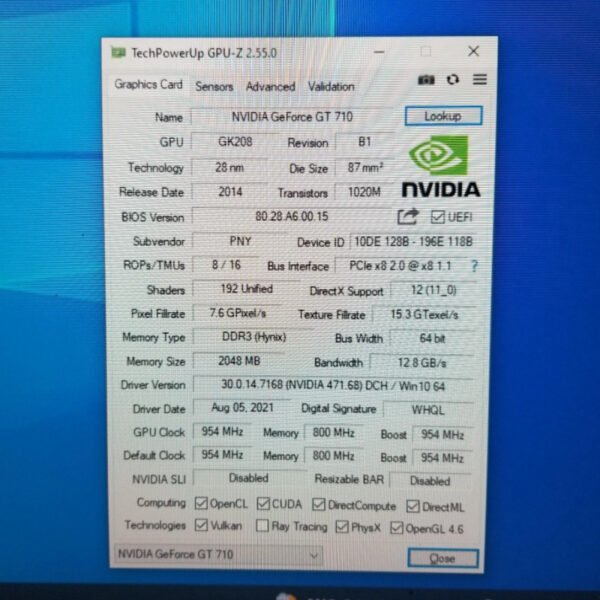Toggle the Ray Tracing checkbox

[x=262, y=526]
